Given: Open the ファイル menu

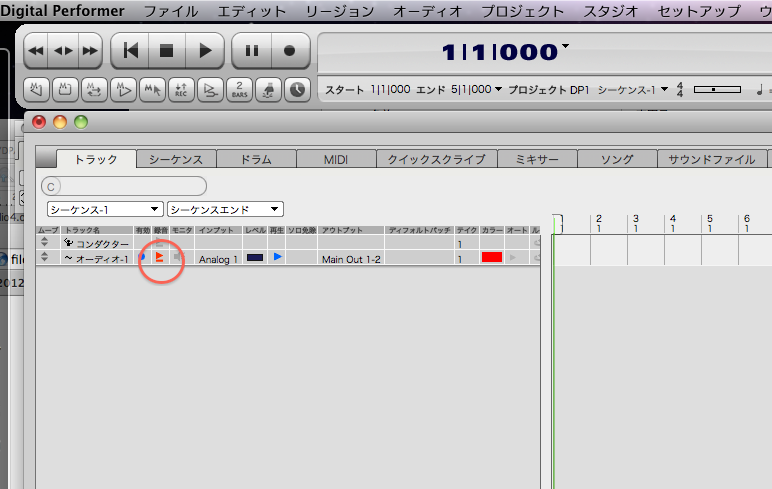Looking at the screenshot, I should (x=171, y=11).
